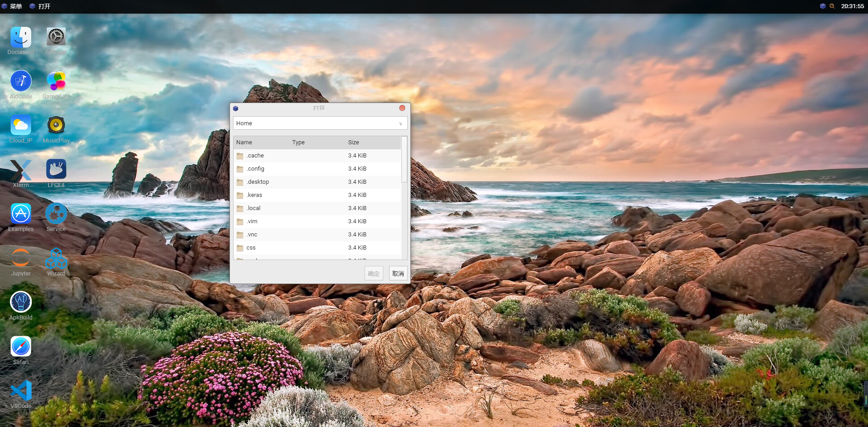Select the .desktop folder row
The height and width of the screenshot is (427, 868).
(317, 182)
